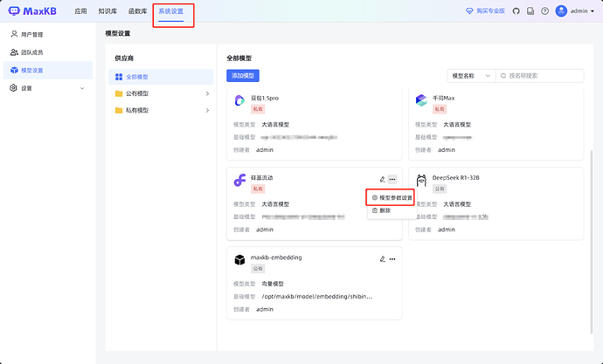Click the model list vertical scrollbar
This screenshot has height=364, width=603.
coord(592,242)
